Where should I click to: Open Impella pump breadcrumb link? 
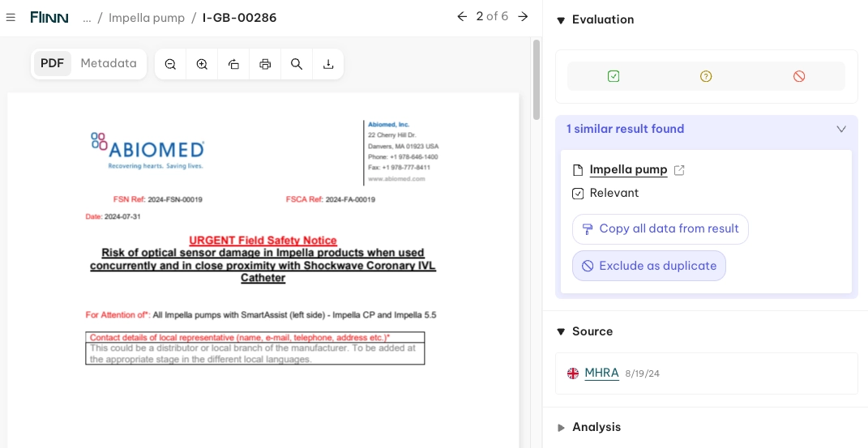click(147, 19)
